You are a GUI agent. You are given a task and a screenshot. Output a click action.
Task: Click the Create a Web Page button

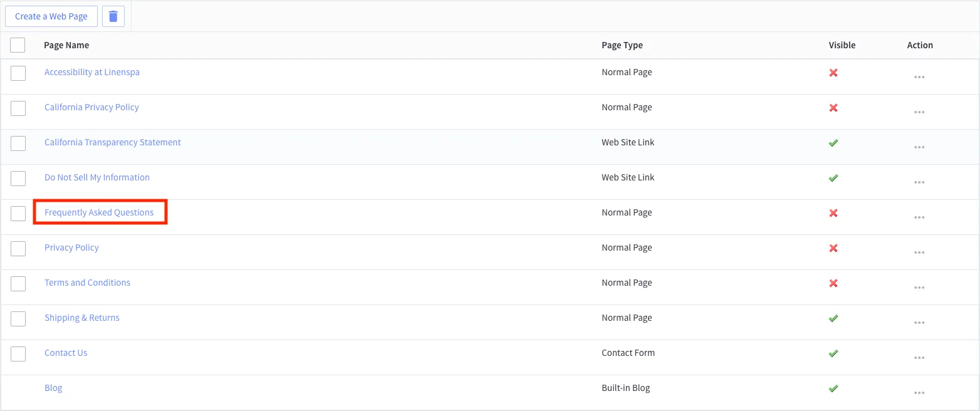point(51,16)
